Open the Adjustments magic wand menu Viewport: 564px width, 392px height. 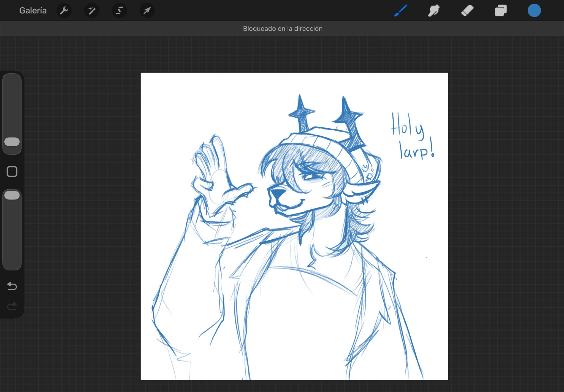92,11
